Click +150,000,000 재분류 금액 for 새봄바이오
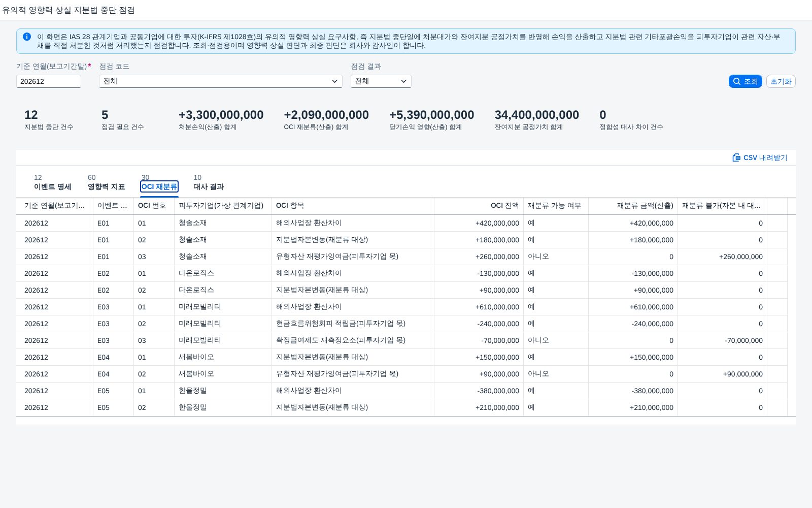The image size is (812, 508). (x=652, y=357)
